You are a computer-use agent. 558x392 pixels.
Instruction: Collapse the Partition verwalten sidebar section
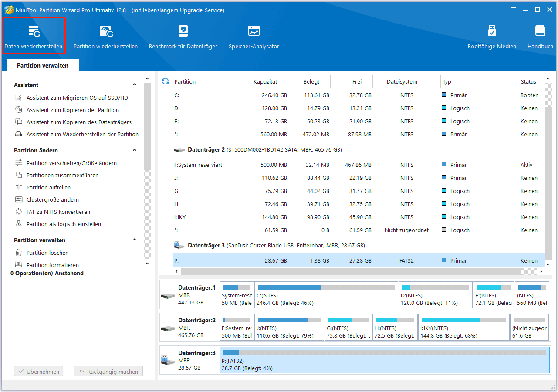tap(135, 240)
